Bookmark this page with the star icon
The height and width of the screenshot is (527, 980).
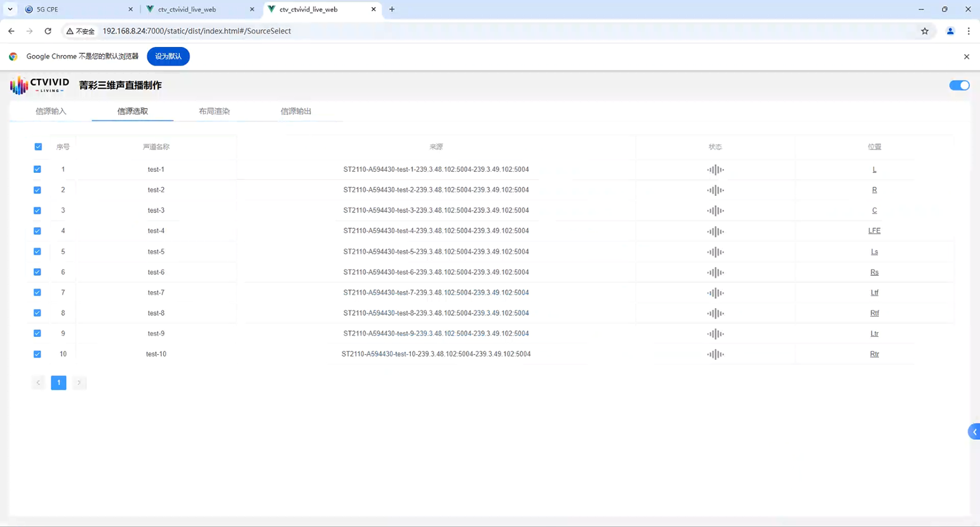[925, 31]
